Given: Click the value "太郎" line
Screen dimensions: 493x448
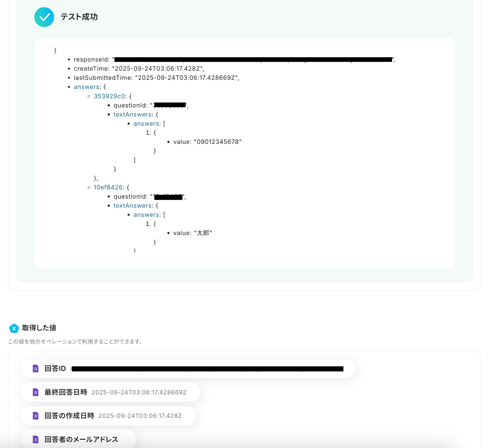Looking at the screenshot, I should point(193,233).
